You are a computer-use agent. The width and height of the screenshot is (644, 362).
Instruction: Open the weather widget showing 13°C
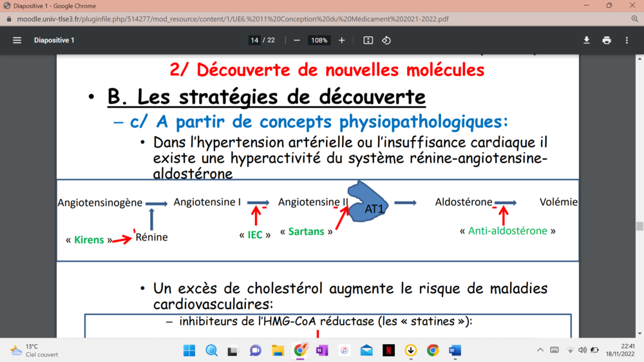click(x=32, y=350)
